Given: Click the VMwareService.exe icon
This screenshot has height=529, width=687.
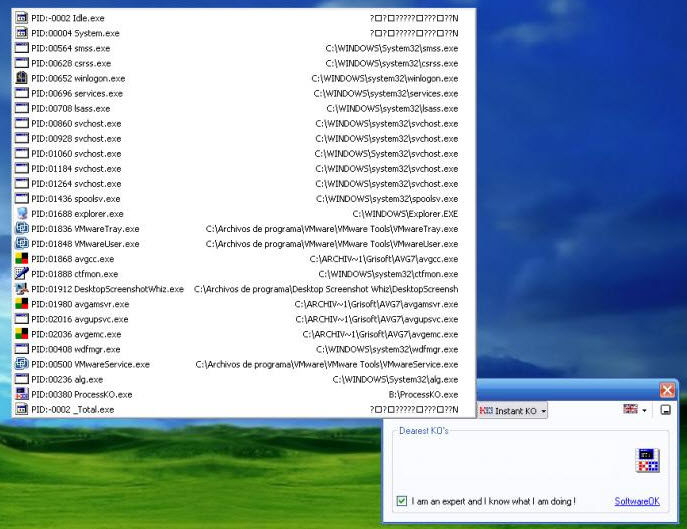Looking at the screenshot, I should [x=21, y=364].
